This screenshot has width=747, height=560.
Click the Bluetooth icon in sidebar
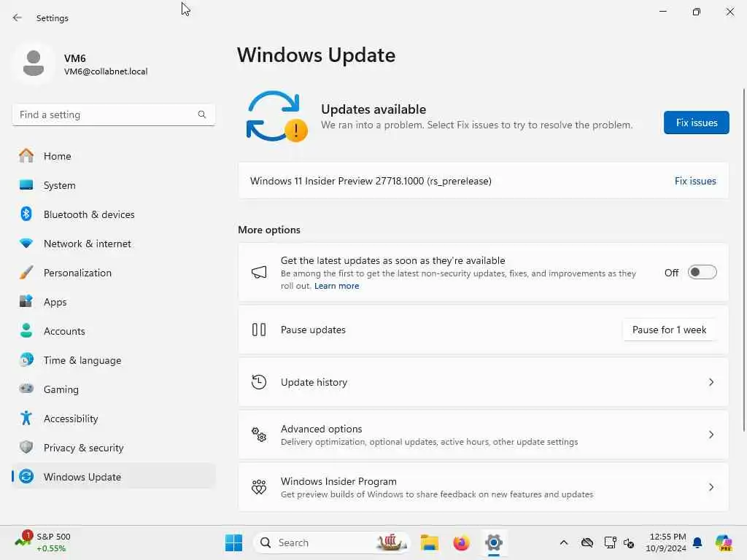[26, 214]
